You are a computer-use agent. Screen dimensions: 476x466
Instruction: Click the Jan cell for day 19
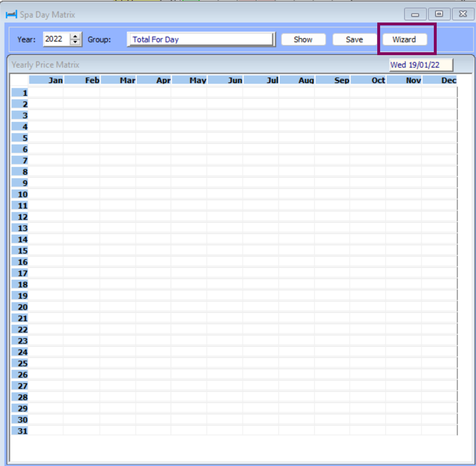coord(46,296)
